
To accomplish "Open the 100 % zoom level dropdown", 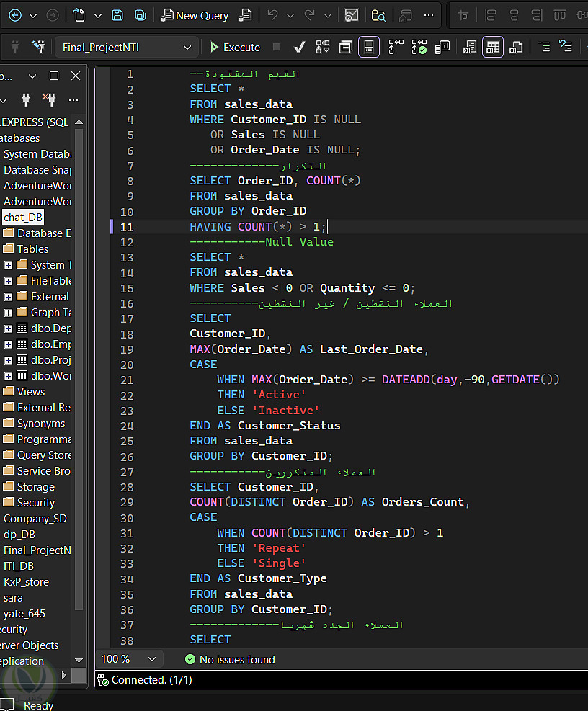I will pyautogui.click(x=151, y=659).
